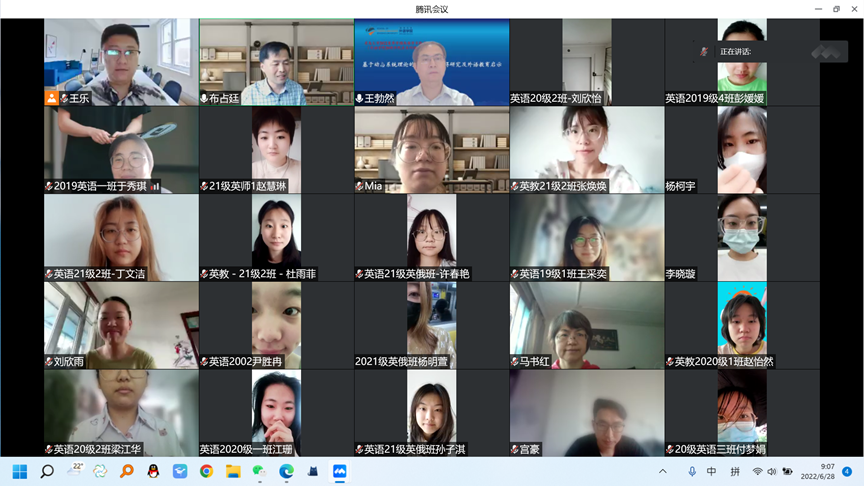This screenshot has width=864, height=486.
Task: Select 王勃然's video tile
Action: [431, 62]
